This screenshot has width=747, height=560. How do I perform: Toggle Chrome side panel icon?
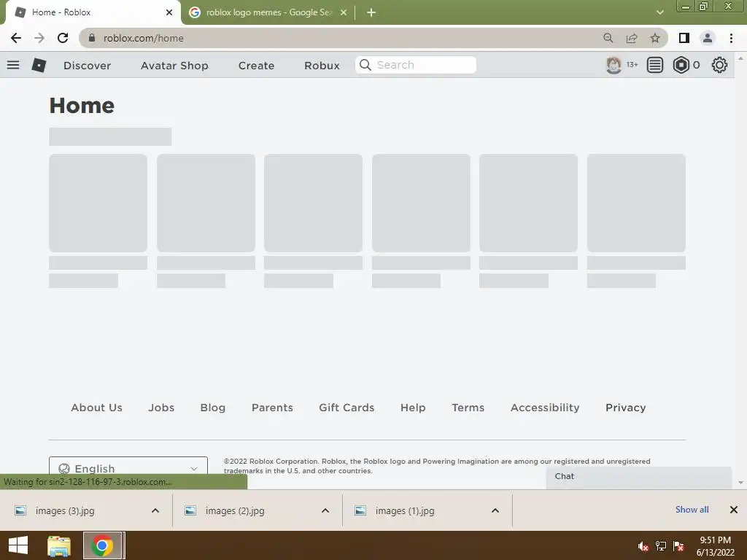[684, 38]
